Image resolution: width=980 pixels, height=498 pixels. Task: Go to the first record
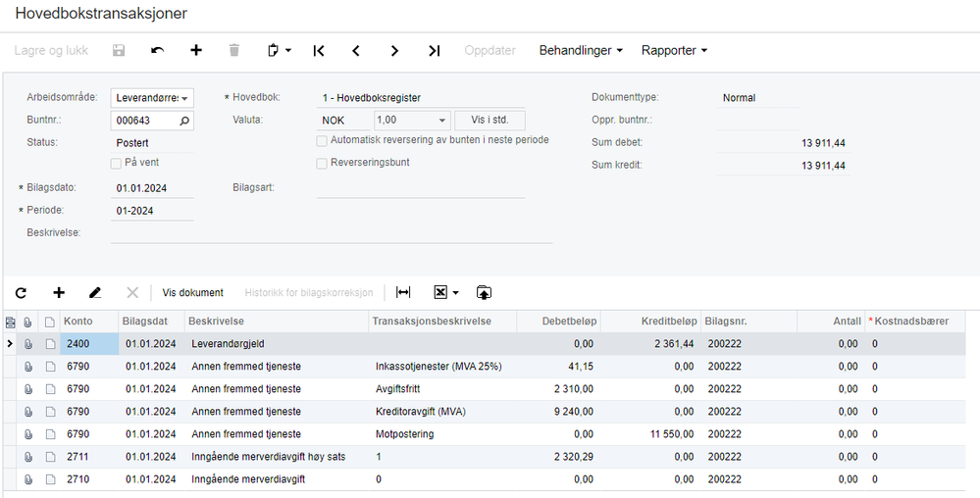coord(319,51)
